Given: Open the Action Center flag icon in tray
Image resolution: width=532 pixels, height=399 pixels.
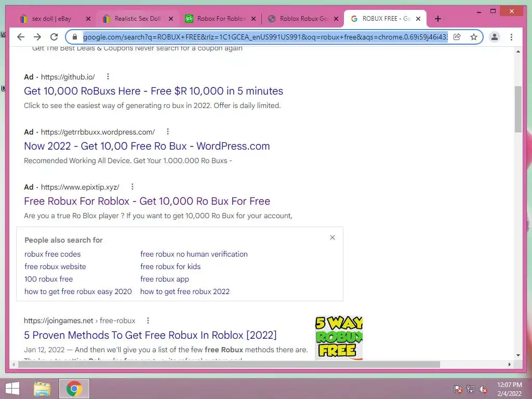Looking at the screenshot, I should pyautogui.click(x=458, y=389).
